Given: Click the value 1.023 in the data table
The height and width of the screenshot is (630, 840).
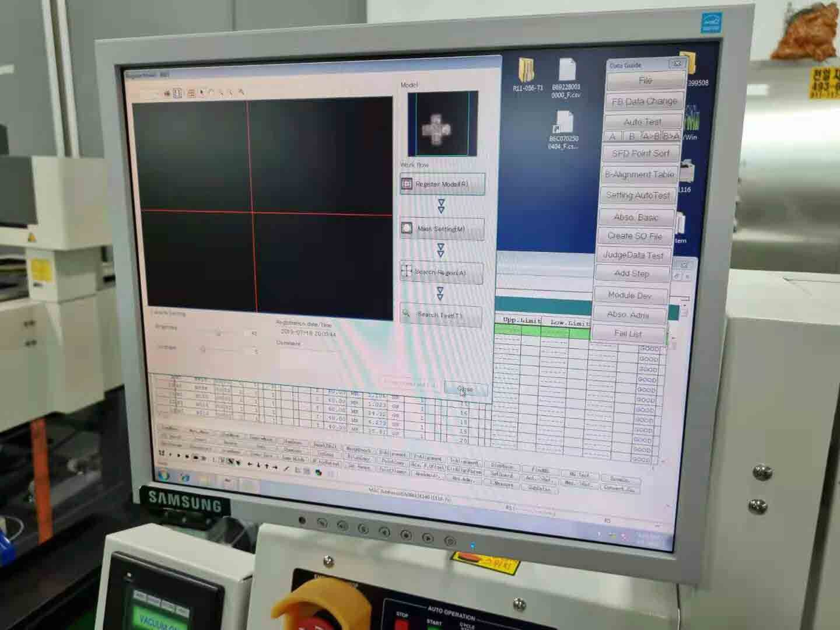Looking at the screenshot, I should (x=377, y=404).
